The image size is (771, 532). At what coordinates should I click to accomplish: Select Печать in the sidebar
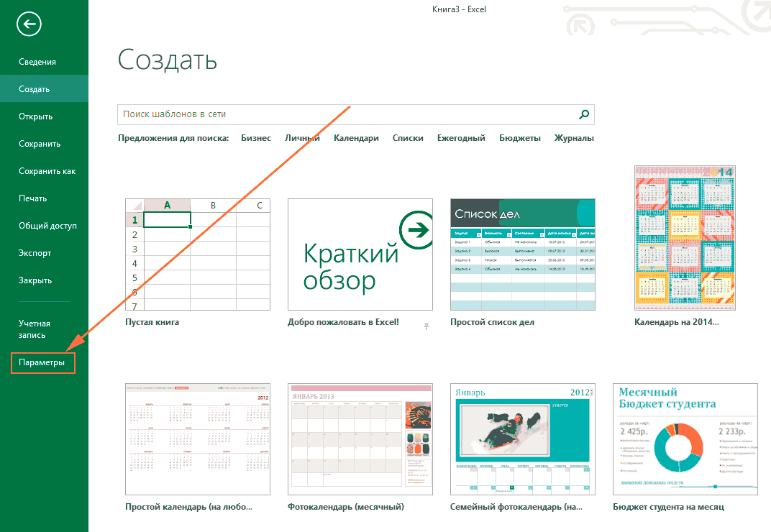click(x=32, y=198)
